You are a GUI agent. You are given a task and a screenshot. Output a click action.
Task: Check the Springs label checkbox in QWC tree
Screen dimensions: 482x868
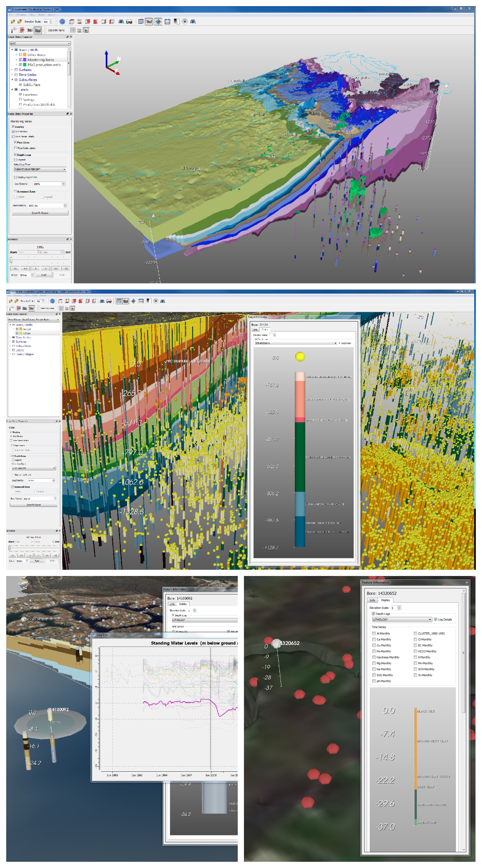point(20,100)
